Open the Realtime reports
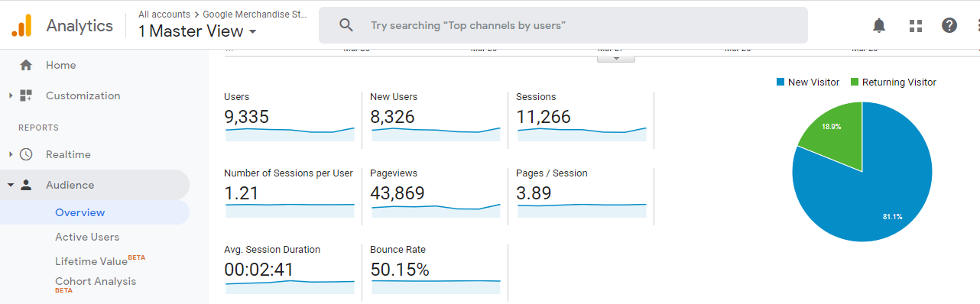The image size is (980, 304). [x=68, y=154]
